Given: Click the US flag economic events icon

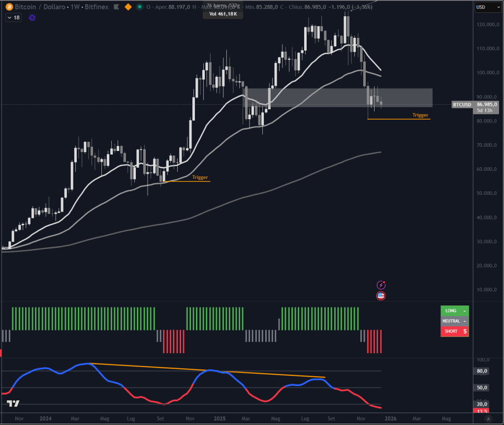Looking at the screenshot, I should click(x=381, y=296).
